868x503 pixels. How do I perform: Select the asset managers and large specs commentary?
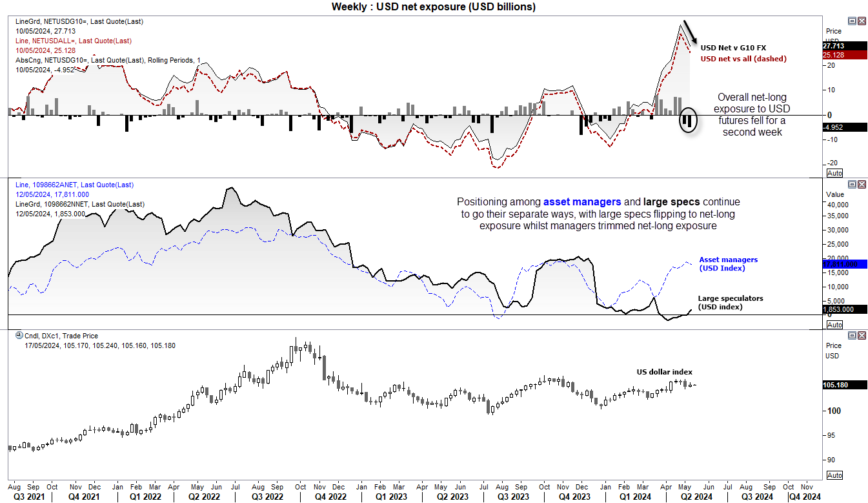coord(598,214)
